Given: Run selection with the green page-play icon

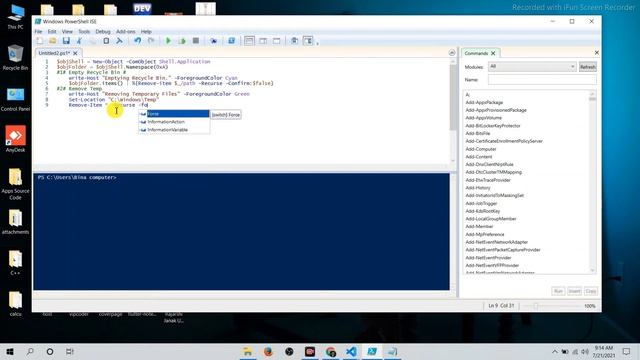Looking at the screenshot, I should click(x=182, y=41).
